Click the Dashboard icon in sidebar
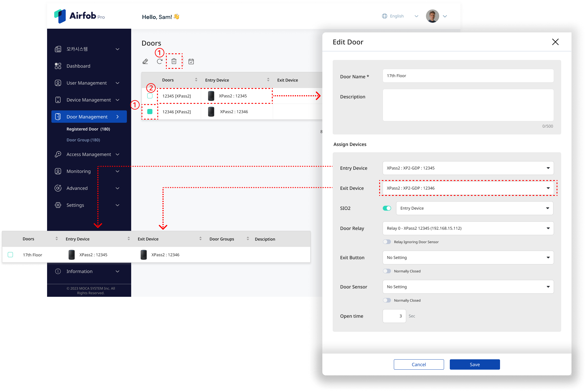 click(58, 66)
